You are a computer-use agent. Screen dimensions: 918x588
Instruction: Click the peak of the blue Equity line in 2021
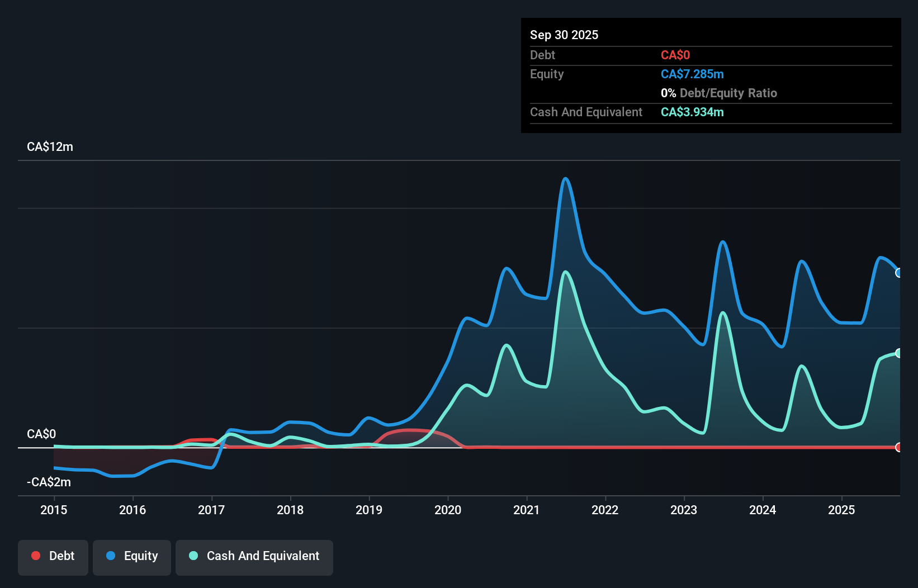(x=566, y=179)
